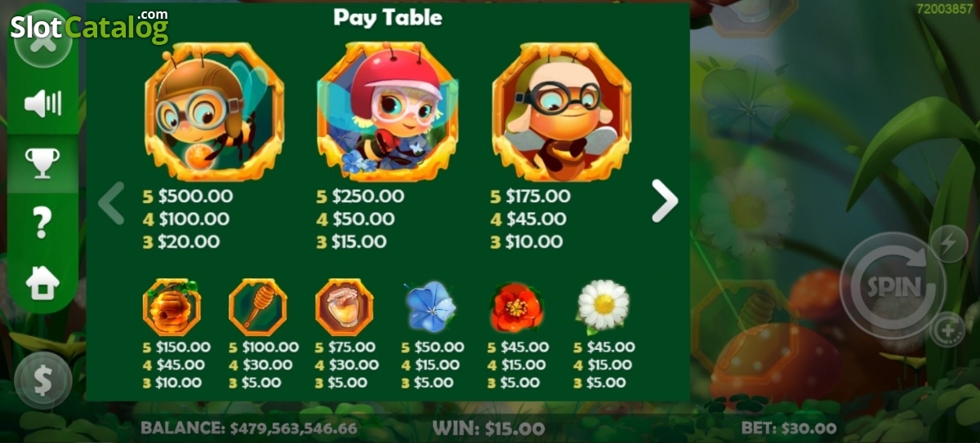The image size is (980, 443).
Task: Click the honey dipper symbol icon
Action: coord(258,307)
